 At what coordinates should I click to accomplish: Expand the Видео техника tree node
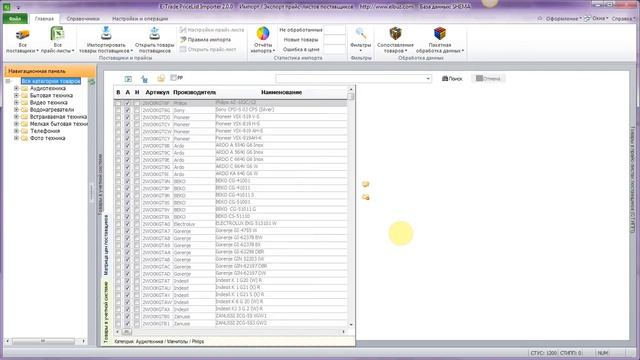point(16,102)
